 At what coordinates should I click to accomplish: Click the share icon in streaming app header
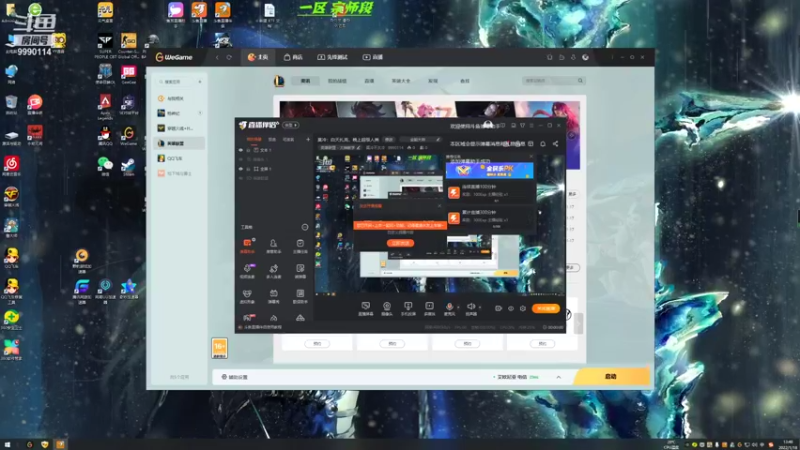tap(555, 144)
